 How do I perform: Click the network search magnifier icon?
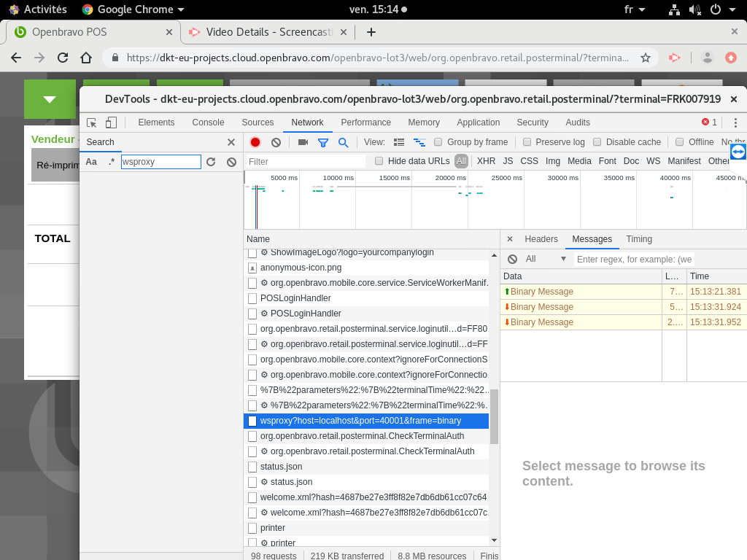pyautogui.click(x=343, y=142)
